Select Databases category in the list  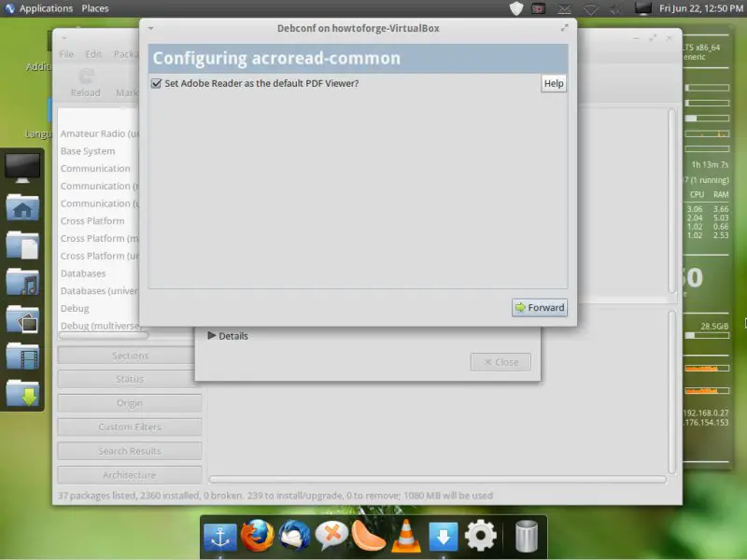83,273
